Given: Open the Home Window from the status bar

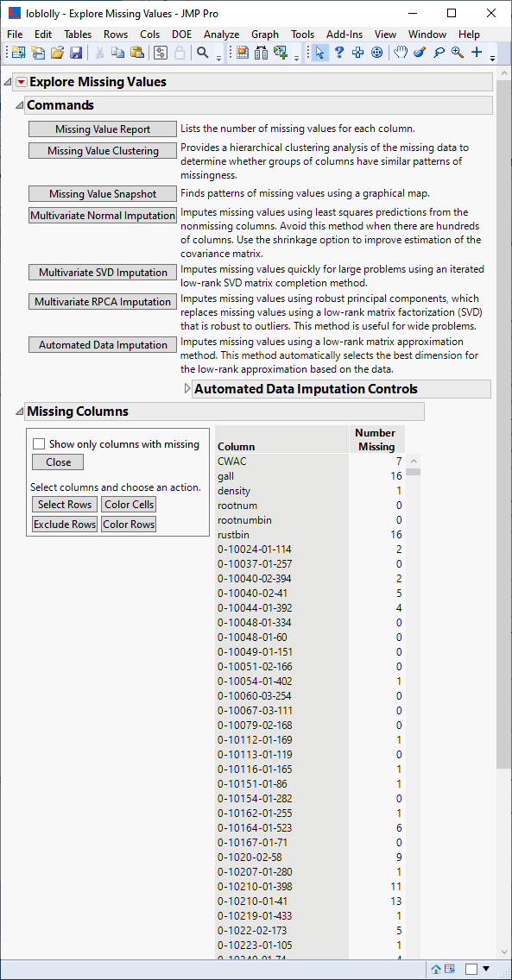Looking at the screenshot, I should pyautogui.click(x=435, y=969).
